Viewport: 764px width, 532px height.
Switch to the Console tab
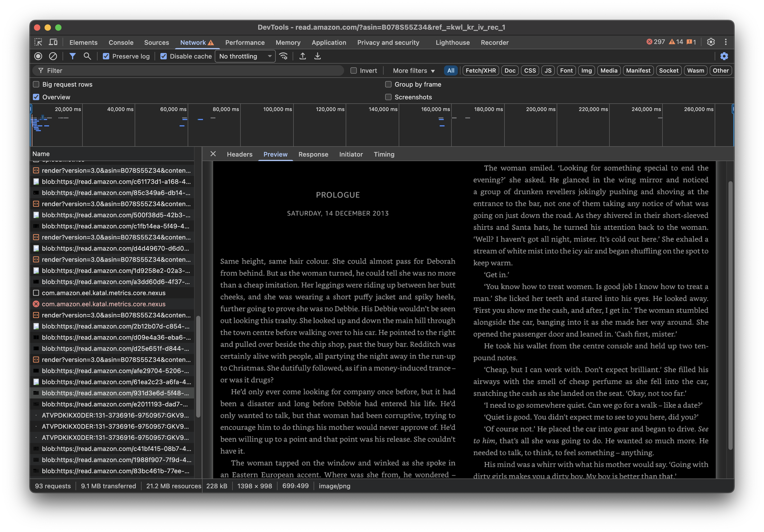tap(121, 43)
